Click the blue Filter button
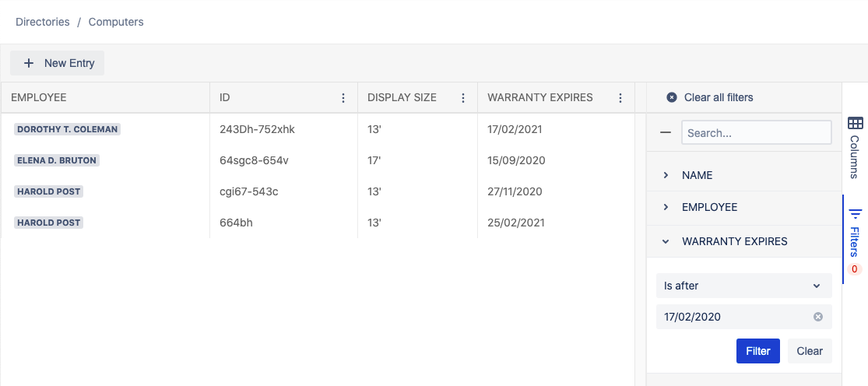 (x=757, y=351)
